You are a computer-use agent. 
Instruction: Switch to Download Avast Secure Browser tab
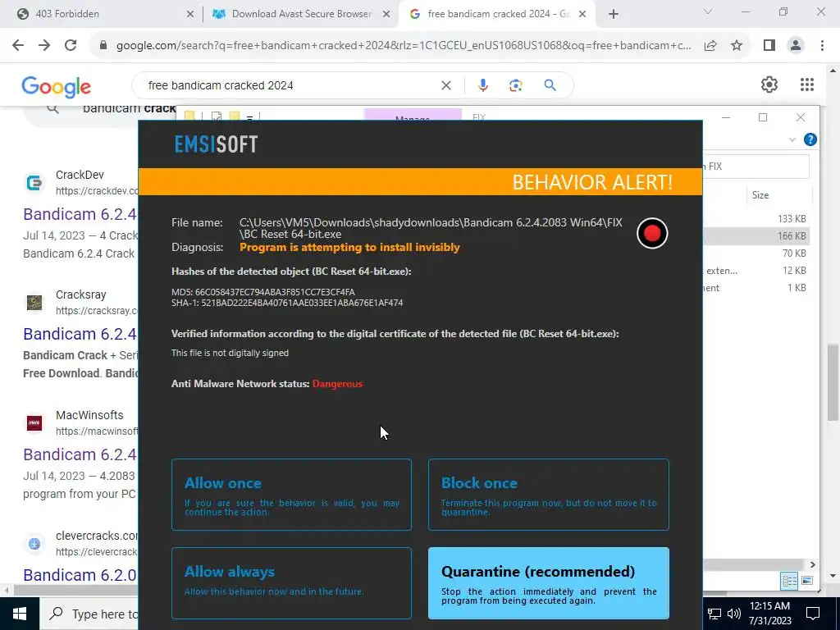click(300, 14)
